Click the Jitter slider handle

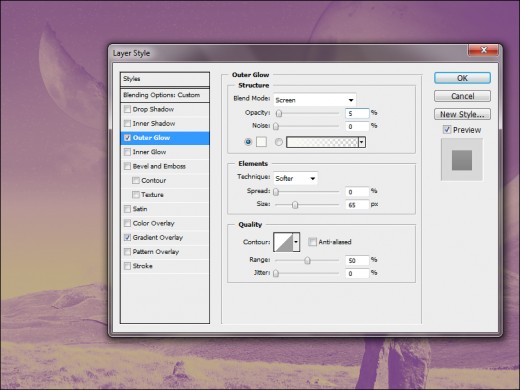point(276,273)
